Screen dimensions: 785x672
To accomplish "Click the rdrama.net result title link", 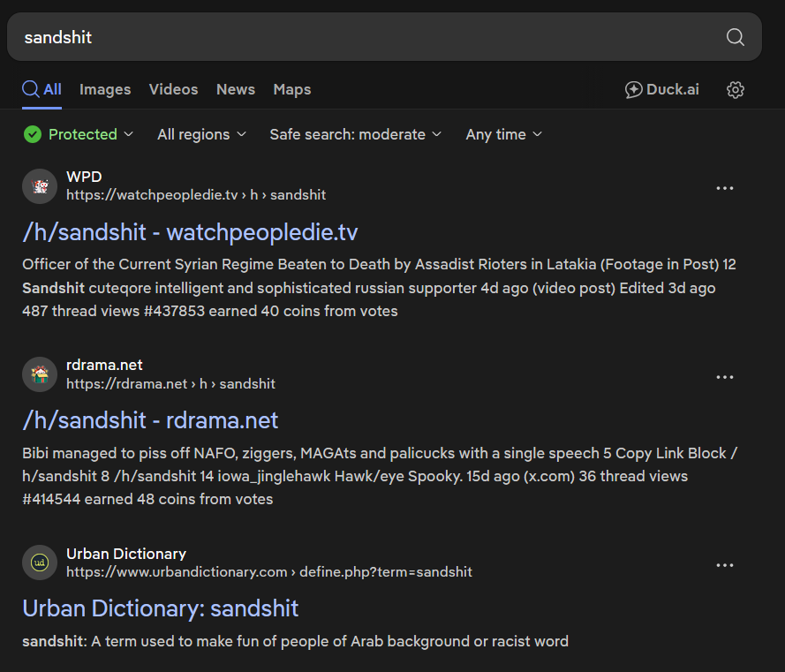I will (x=150, y=420).
